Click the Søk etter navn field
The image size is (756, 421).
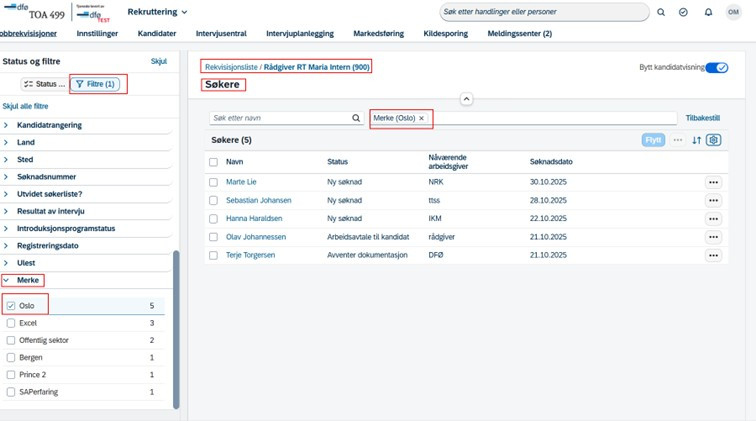click(x=286, y=118)
